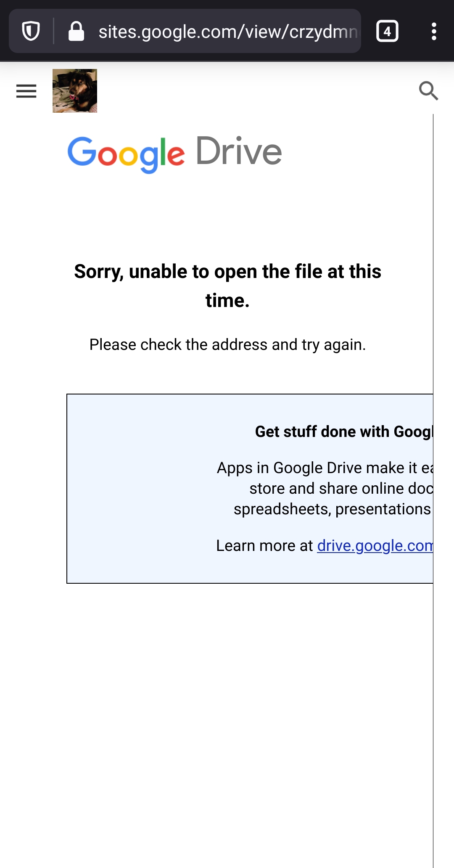Click the search magnifier icon

tap(428, 90)
